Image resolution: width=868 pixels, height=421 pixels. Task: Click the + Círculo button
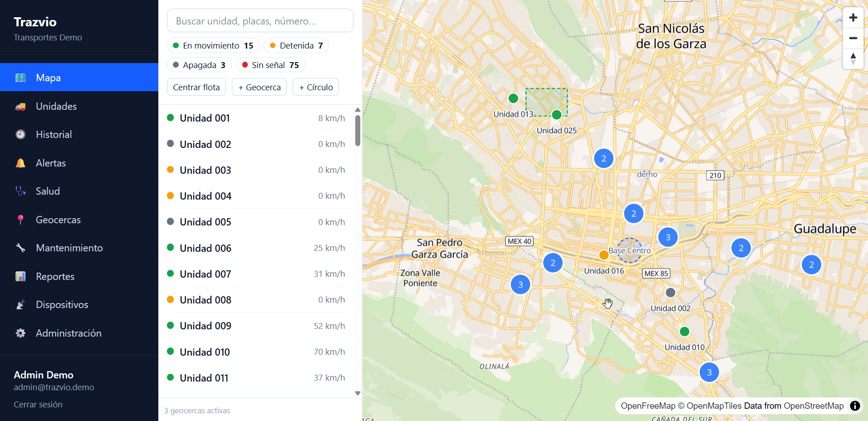point(316,87)
